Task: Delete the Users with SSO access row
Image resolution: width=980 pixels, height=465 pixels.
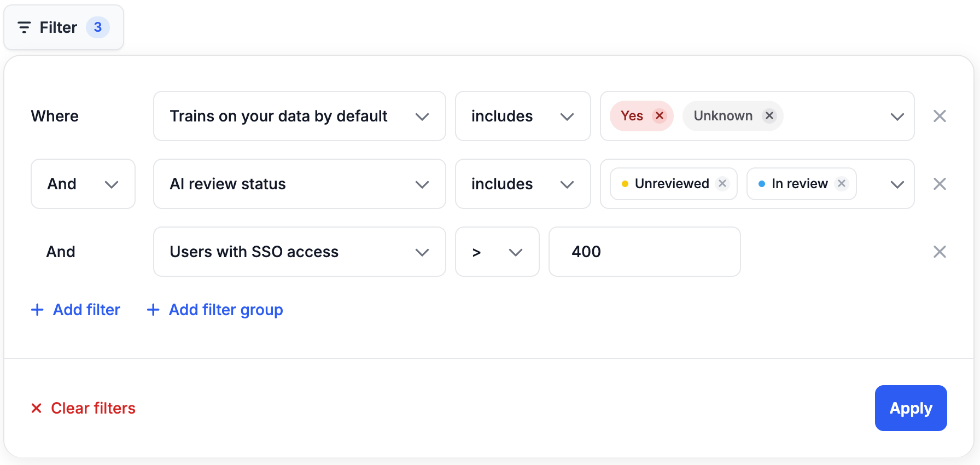Action: click(940, 252)
